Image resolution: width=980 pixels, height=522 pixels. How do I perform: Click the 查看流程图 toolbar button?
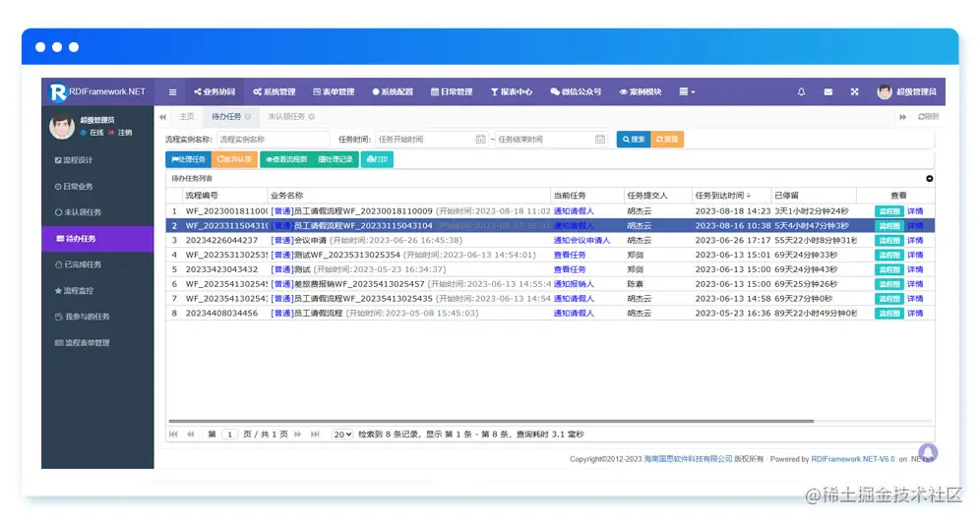pyautogui.click(x=286, y=159)
